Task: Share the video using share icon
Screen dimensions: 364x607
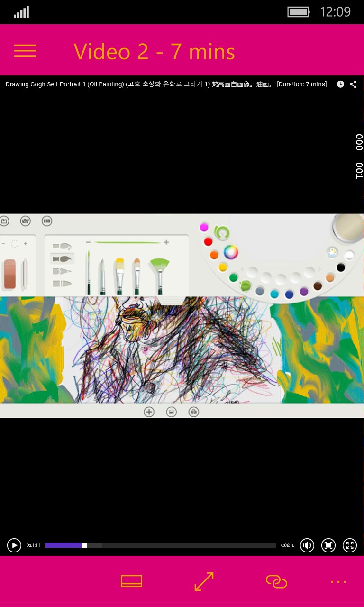Action: click(x=354, y=84)
